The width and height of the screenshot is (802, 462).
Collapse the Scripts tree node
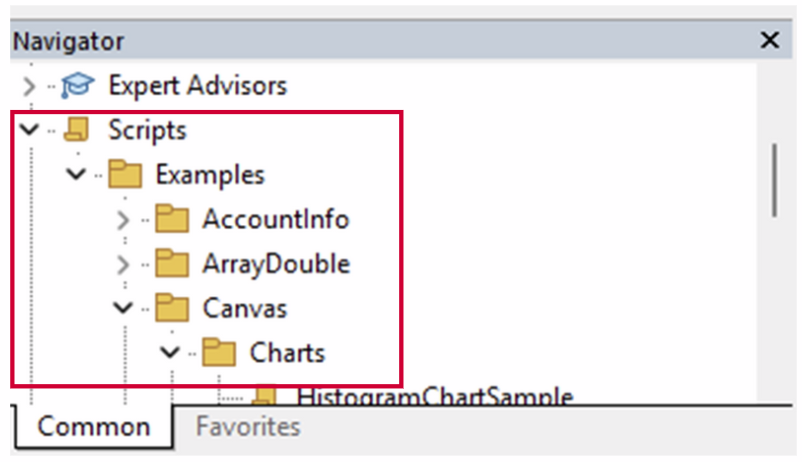[x=29, y=130]
